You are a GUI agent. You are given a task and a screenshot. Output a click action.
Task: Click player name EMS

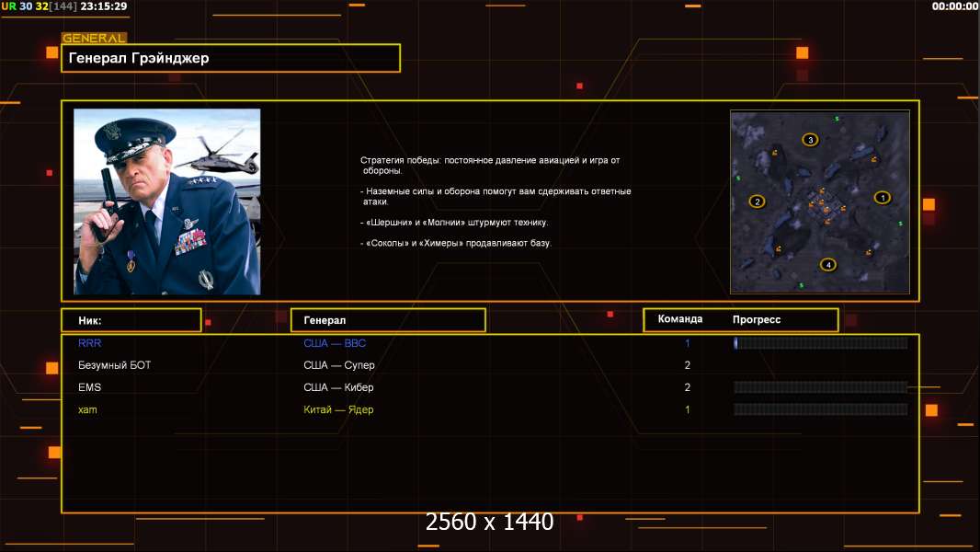pyautogui.click(x=90, y=387)
